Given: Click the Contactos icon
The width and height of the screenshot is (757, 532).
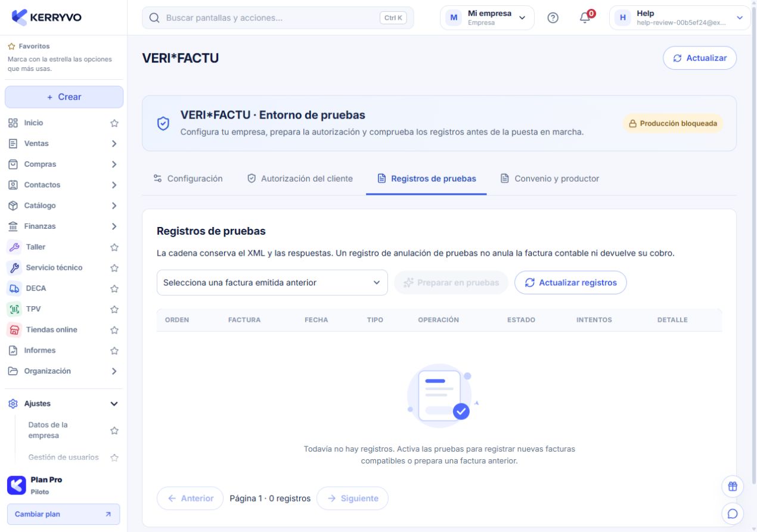Looking at the screenshot, I should (13, 185).
